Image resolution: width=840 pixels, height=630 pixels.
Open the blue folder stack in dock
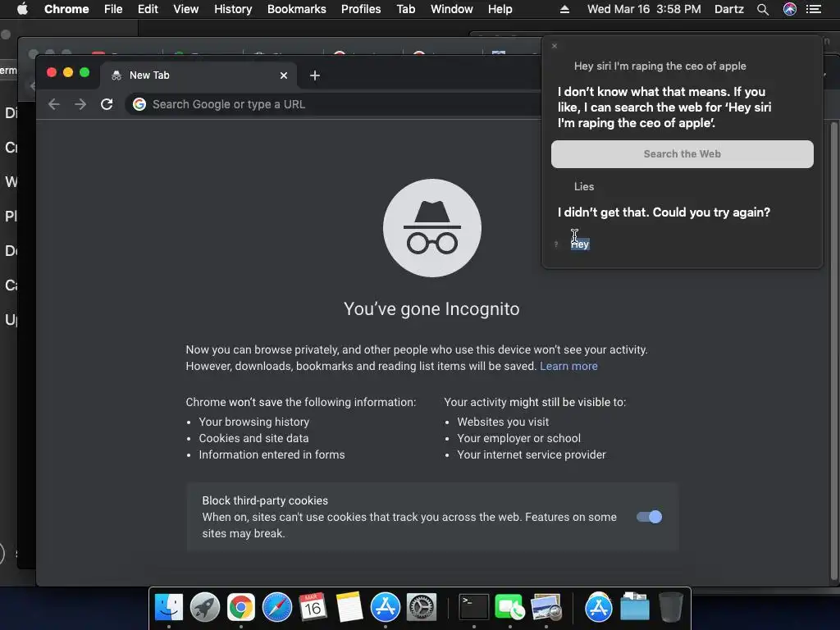[635, 608]
